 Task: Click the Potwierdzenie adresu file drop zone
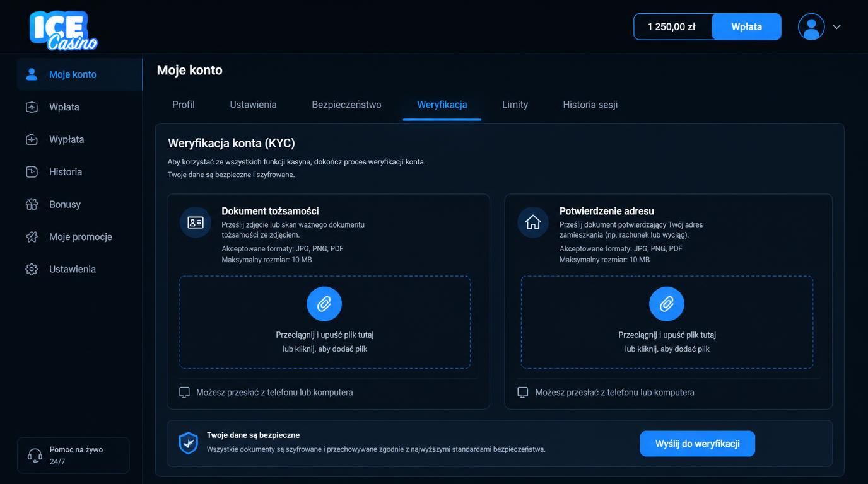coord(667,322)
